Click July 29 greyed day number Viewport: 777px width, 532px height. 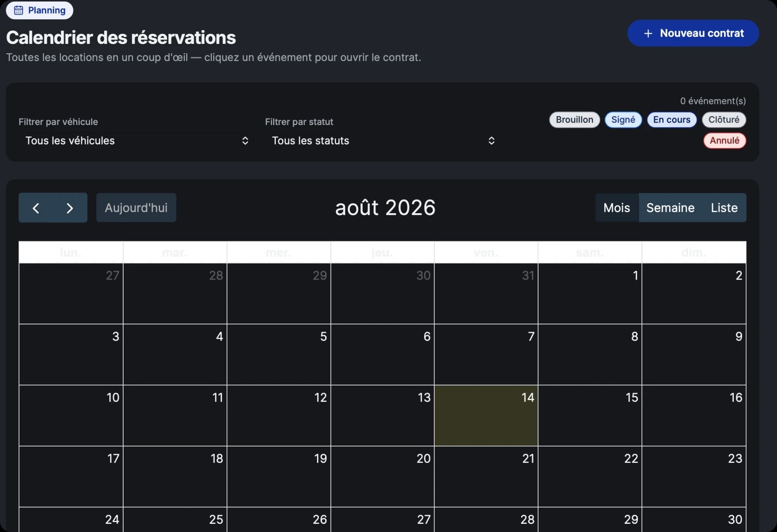pyautogui.click(x=320, y=275)
